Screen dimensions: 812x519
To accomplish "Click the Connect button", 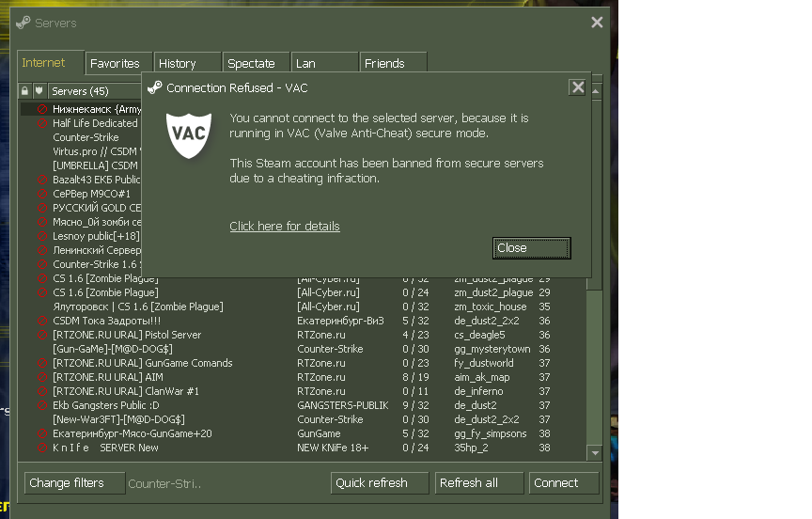I will click(x=564, y=483).
